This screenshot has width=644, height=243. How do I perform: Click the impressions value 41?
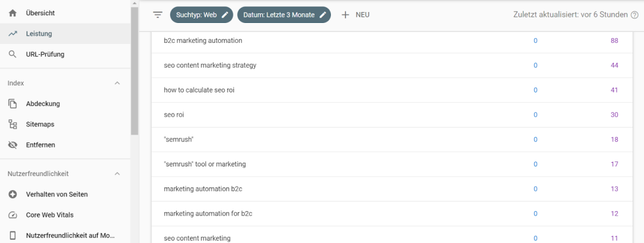pos(615,90)
